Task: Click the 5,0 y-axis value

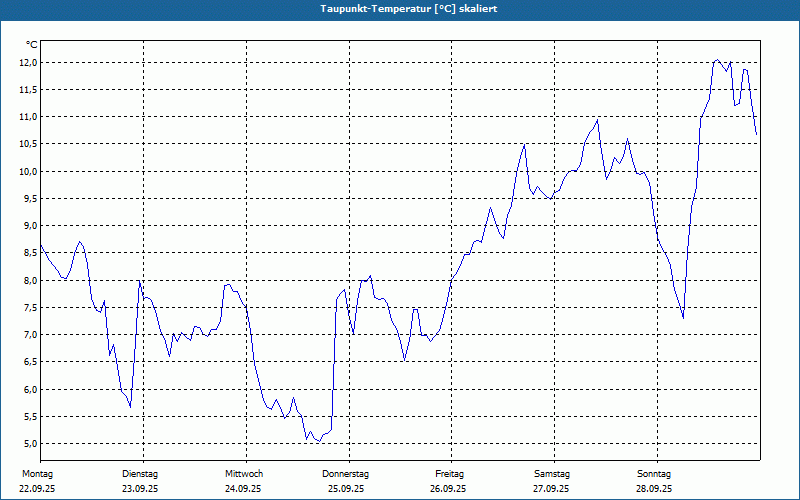Action: point(30,443)
